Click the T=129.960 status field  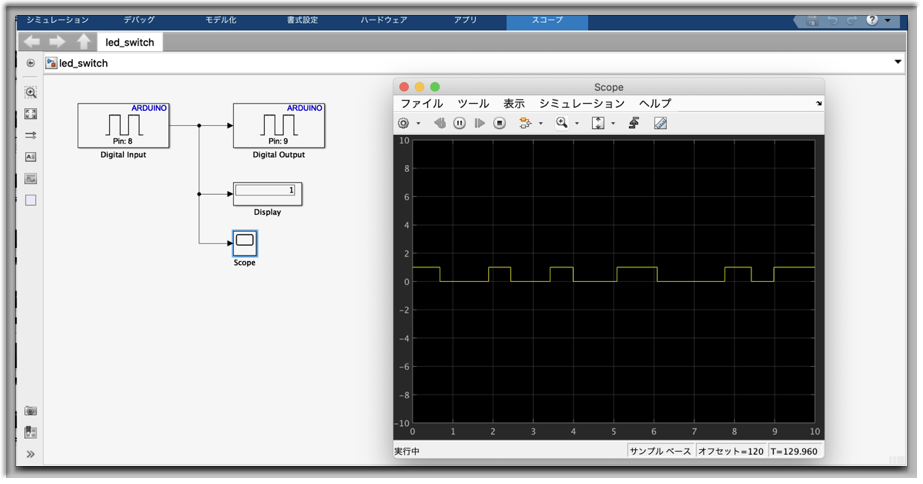pyautogui.click(x=794, y=451)
